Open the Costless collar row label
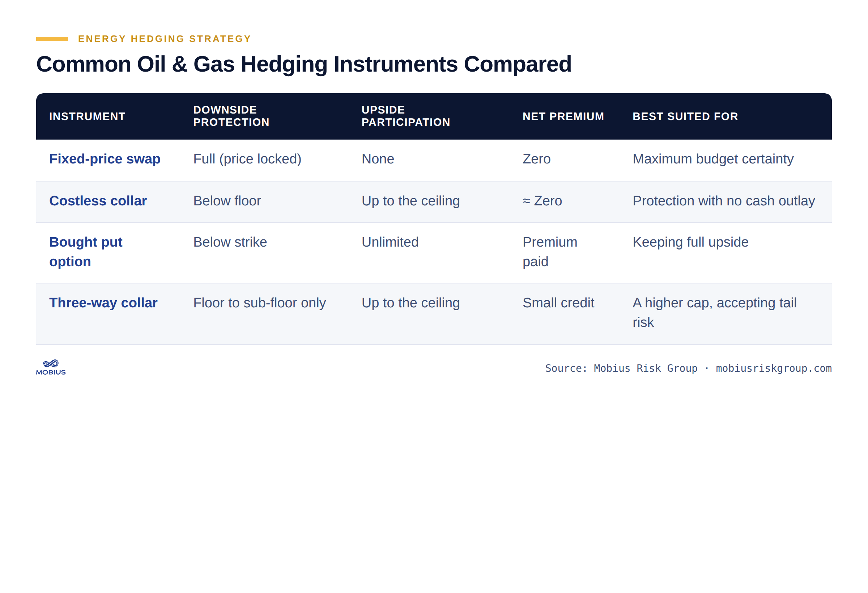Viewport: 868px width, 593px height. [98, 201]
